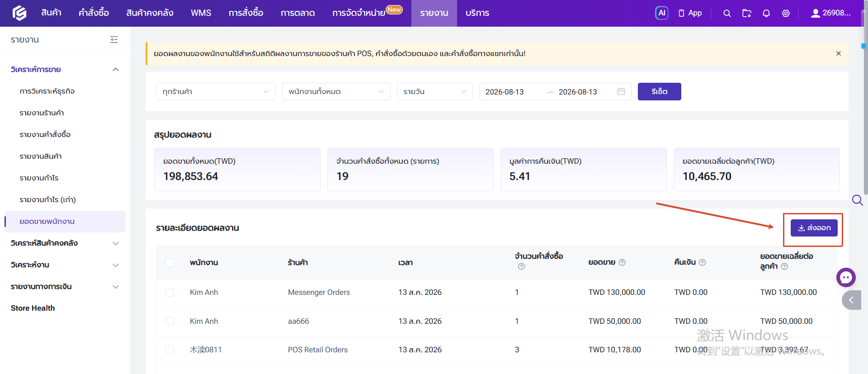The width and height of the screenshot is (868, 374).
Task: Open the App mobile download link
Action: point(690,13)
